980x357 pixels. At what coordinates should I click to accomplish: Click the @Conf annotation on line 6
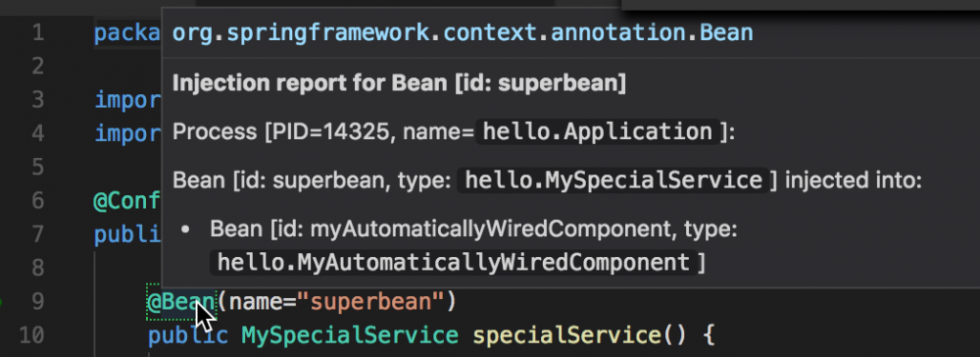pos(127,201)
